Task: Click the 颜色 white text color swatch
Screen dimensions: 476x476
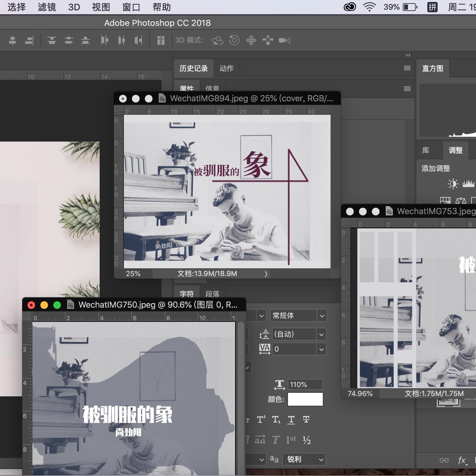Action: (305, 399)
